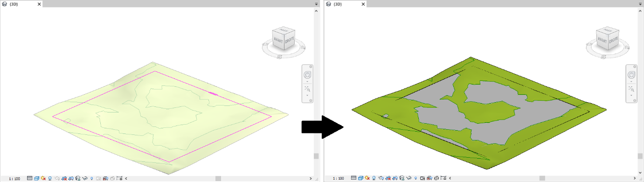Open customize menu at right navigation bar bottom

click(x=635, y=100)
